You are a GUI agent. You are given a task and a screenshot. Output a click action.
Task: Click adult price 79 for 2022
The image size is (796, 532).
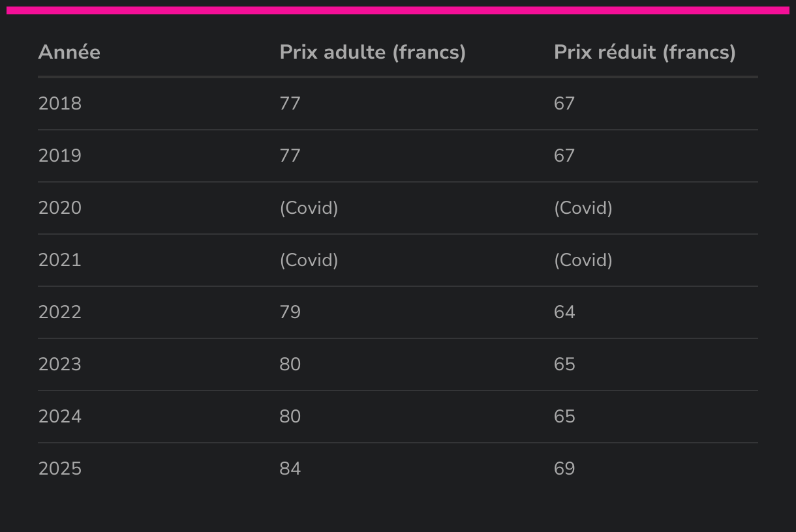pos(290,312)
